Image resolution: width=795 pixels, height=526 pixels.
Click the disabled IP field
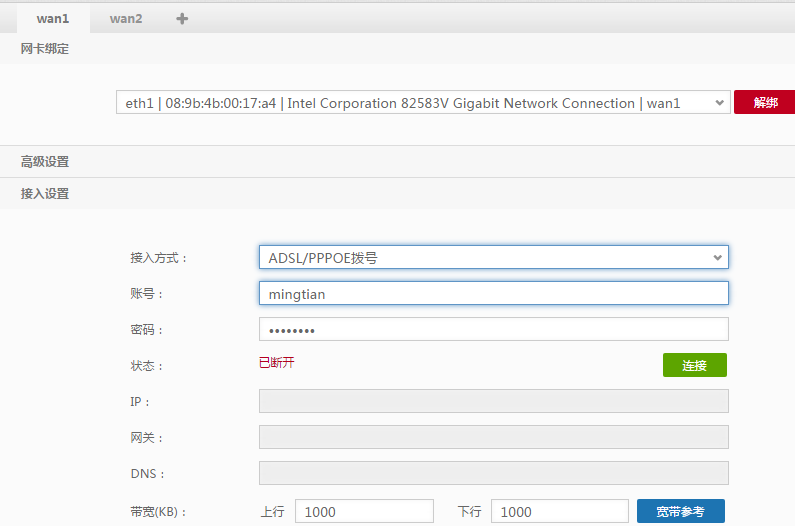pyautogui.click(x=493, y=401)
